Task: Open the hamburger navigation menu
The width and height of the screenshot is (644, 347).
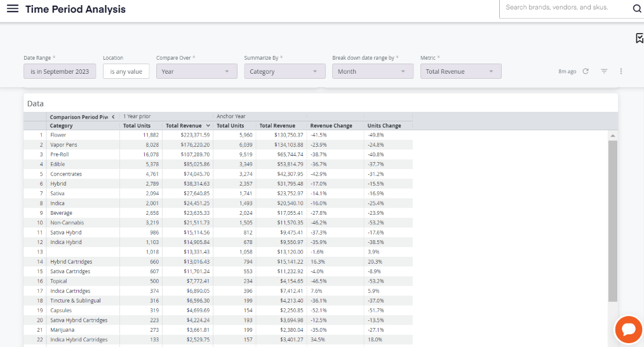Action: click(12, 9)
